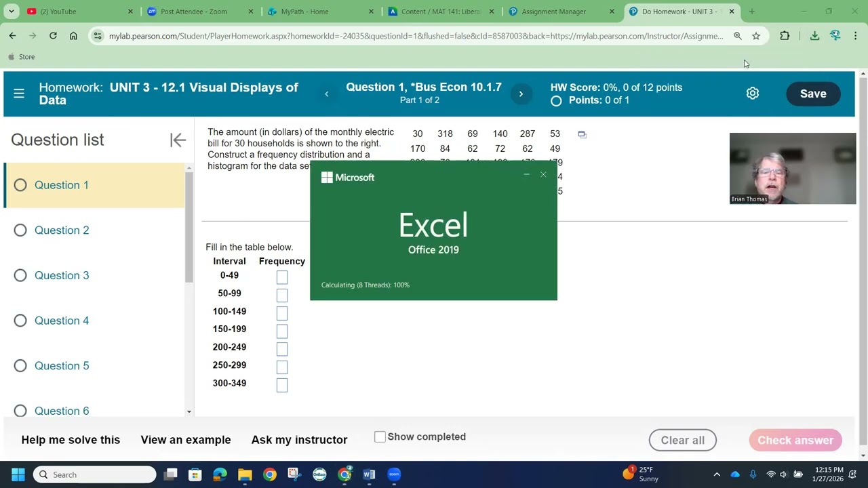Click Help me solve this

coord(71,440)
